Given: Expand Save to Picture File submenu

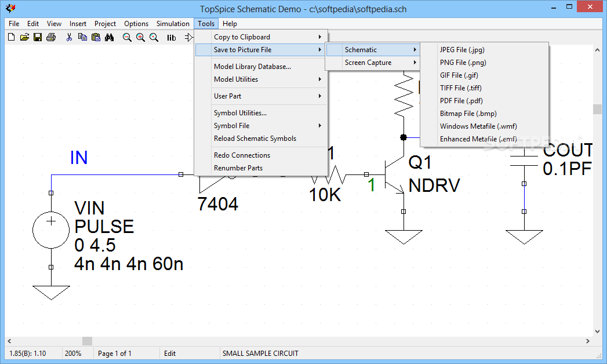Looking at the screenshot, I should click(x=261, y=49).
